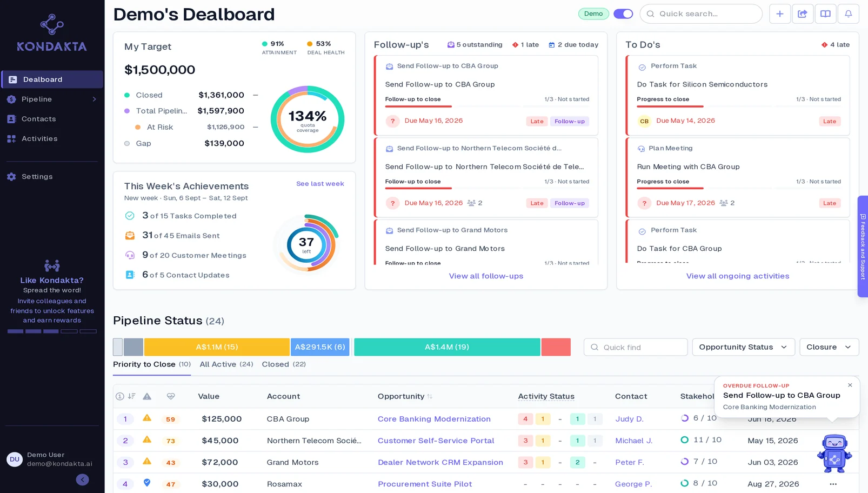Click See last week link

pos(320,184)
